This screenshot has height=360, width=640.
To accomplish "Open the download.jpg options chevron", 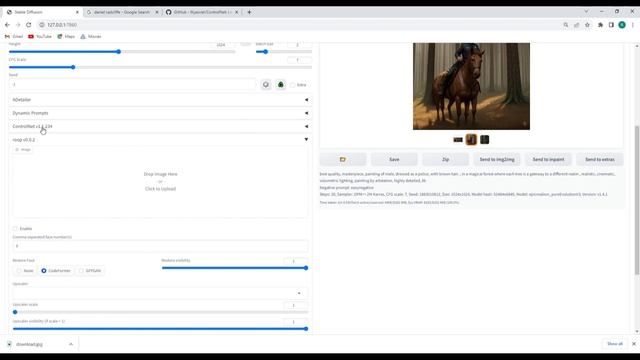I will 71,344.
